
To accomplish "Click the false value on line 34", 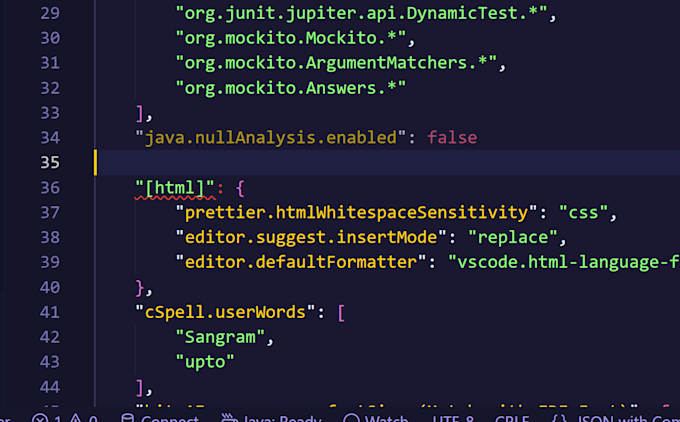I will click(x=452, y=137).
